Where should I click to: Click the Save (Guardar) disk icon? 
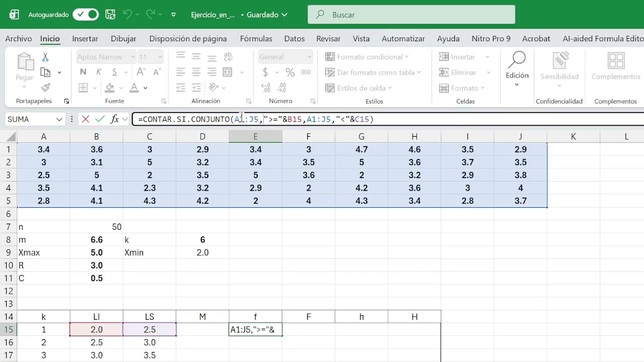pos(110,15)
